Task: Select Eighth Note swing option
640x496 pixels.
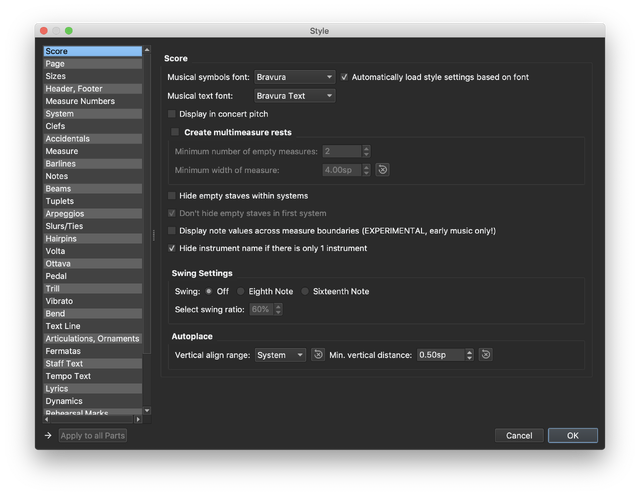Action: click(x=241, y=292)
